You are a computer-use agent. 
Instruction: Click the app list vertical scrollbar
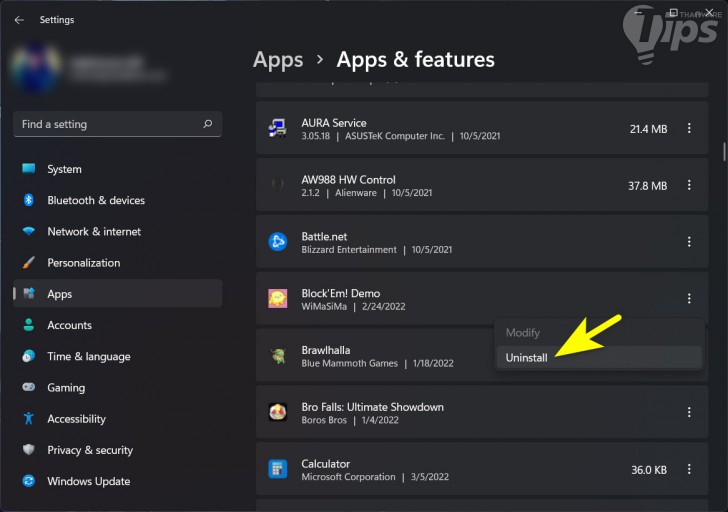(724, 152)
